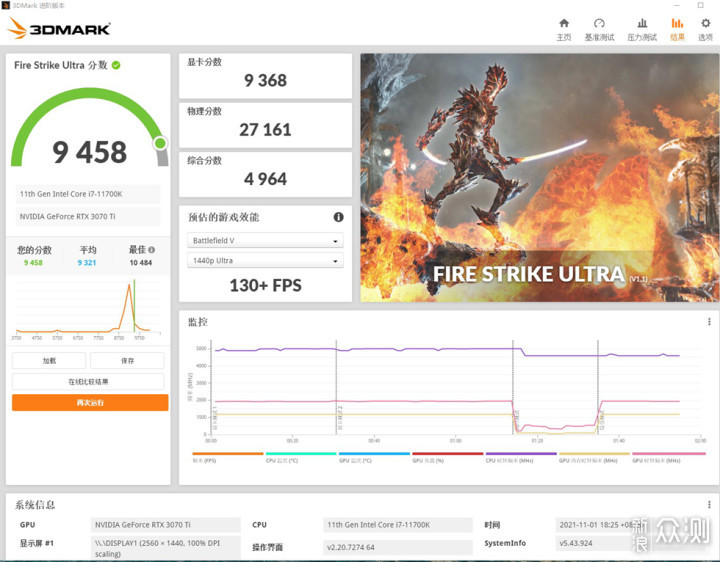Open the 选项 options tab
This screenshot has width=720, height=562.
click(x=705, y=30)
